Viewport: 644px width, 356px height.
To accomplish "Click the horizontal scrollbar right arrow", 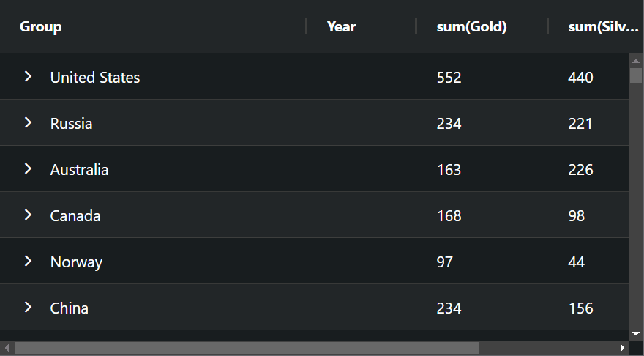I will click(x=622, y=348).
